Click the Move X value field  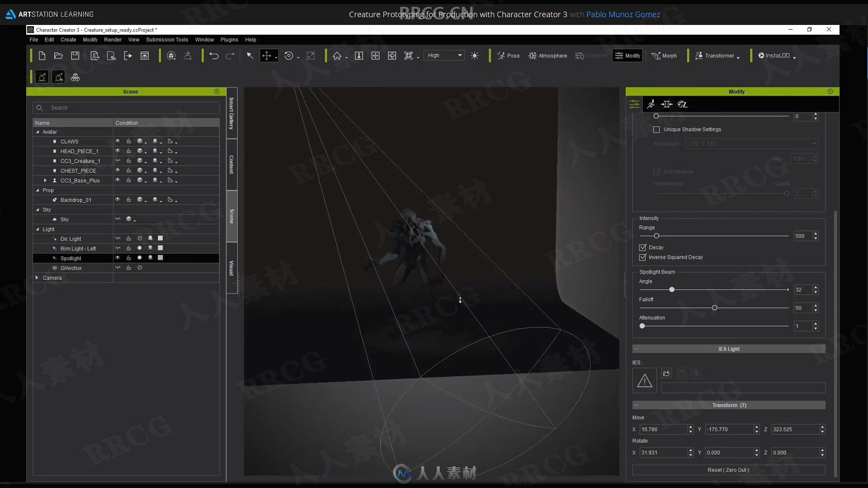pyautogui.click(x=664, y=429)
